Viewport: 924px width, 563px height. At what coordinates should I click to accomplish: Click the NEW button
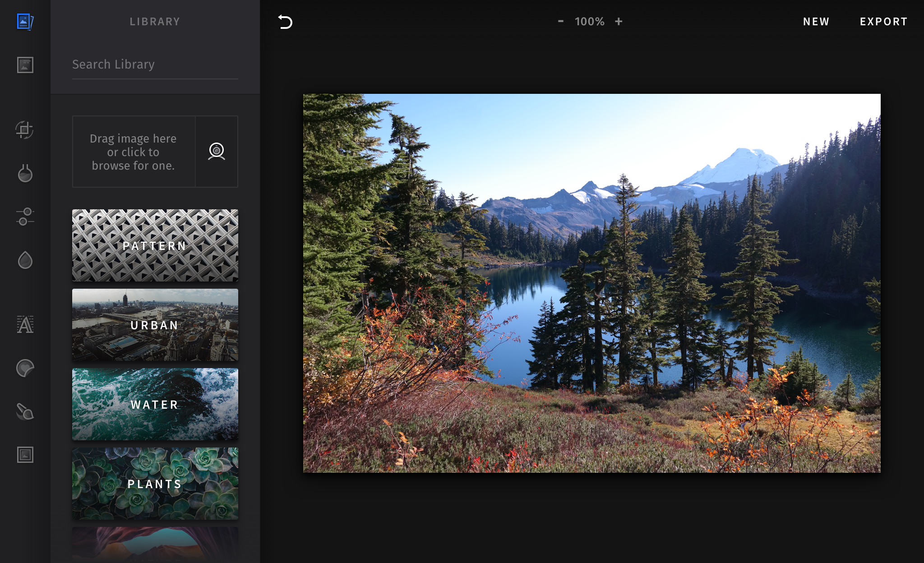click(x=816, y=22)
